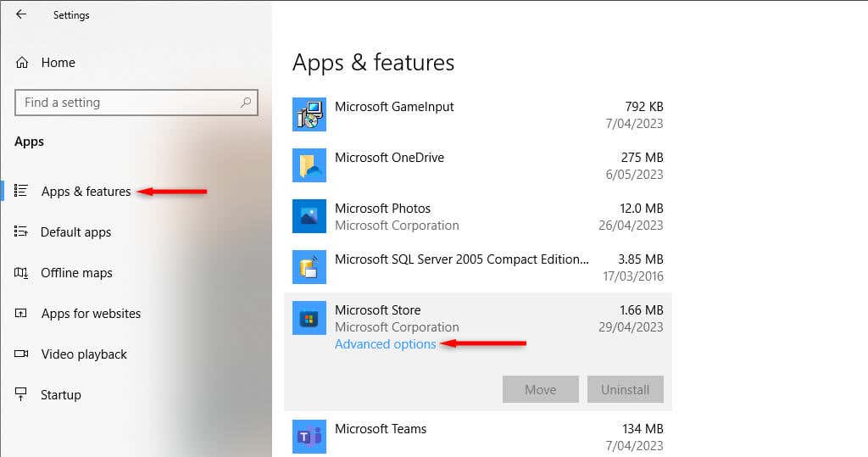Open Startup section
This screenshot has width=868, height=457.
point(61,395)
